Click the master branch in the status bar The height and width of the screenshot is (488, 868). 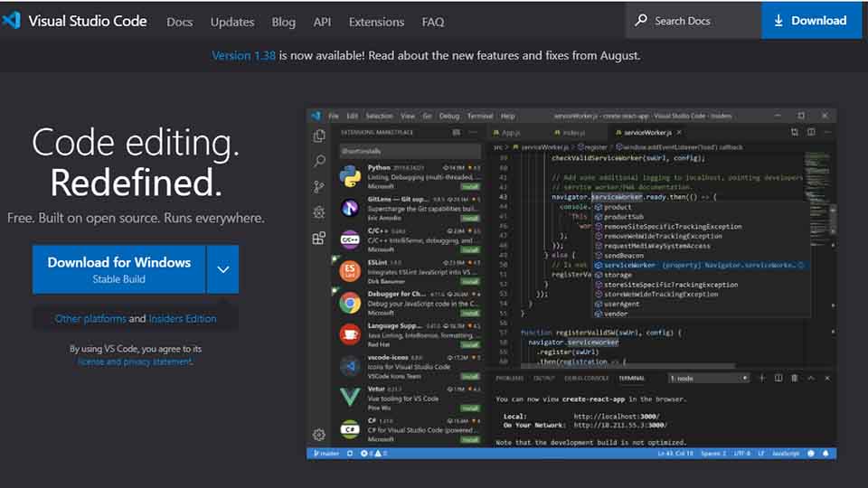tap(326, 453)
